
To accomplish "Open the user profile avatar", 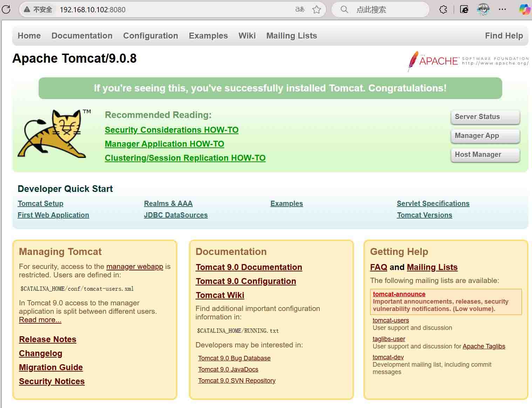I will pos(483,9).
